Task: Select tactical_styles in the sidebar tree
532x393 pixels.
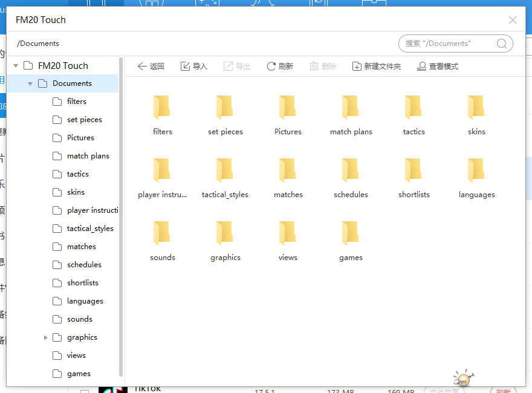Action: tap(90, 229)
